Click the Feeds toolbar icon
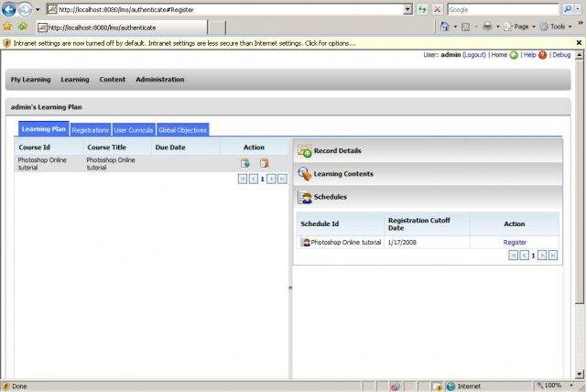 (466, 27)
